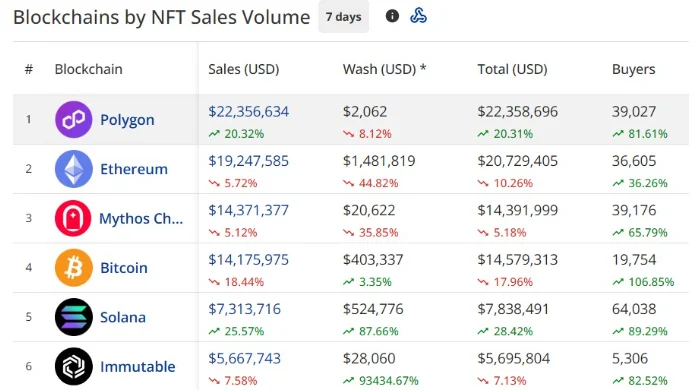Click Mythos Chain sales value $14,371,377
694x391 pixels.
point(249,210)
